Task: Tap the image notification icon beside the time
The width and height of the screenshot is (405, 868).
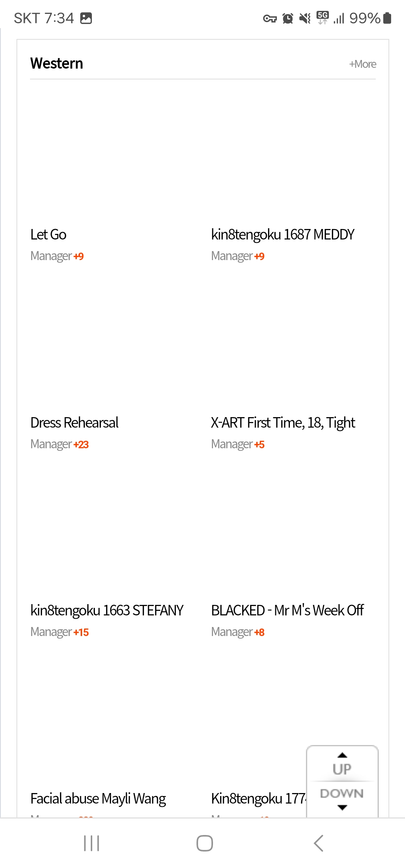Action: click(x=86, y=18)
